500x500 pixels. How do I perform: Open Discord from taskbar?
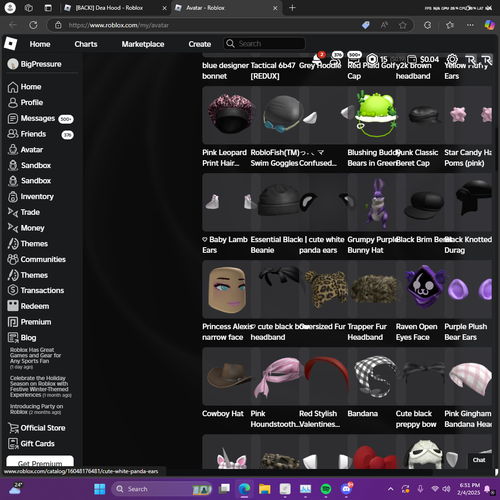(347, 489)
